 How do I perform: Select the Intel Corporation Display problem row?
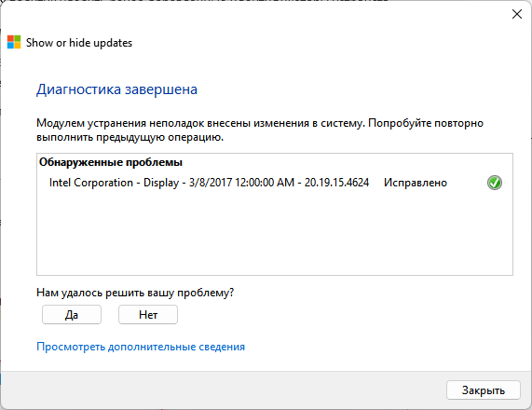275,183
